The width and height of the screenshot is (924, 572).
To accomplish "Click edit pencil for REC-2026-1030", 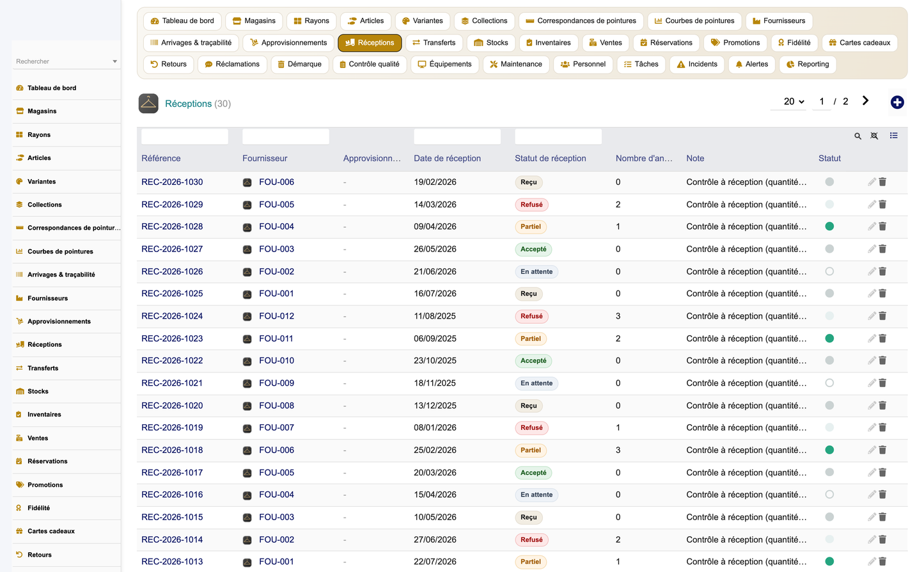I will (872, 182).
